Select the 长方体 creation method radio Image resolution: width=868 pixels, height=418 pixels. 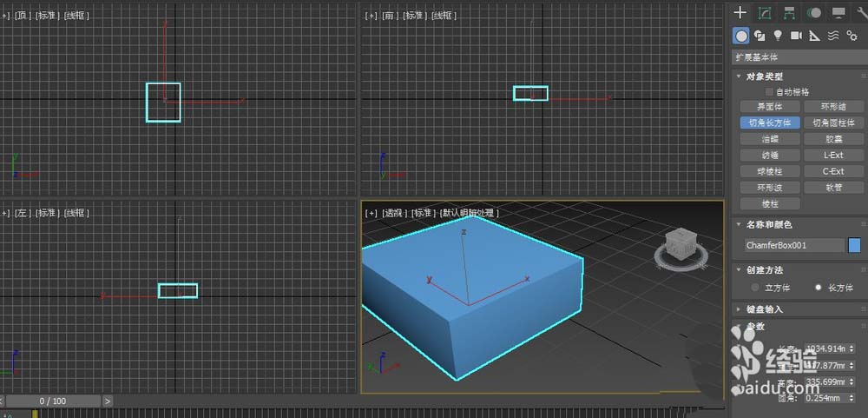(819, 288)
